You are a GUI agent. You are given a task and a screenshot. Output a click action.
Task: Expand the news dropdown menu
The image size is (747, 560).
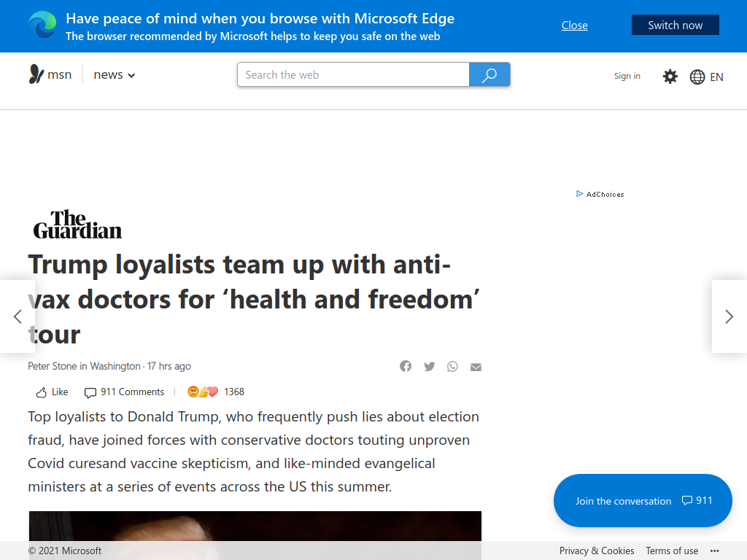(x=115, y=75)
